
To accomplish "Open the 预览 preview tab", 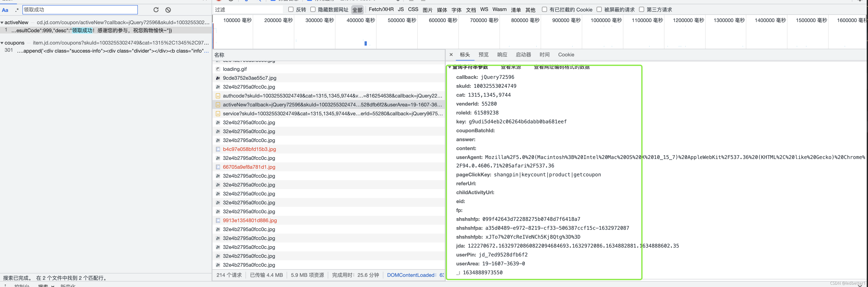I will pos(483,54).
